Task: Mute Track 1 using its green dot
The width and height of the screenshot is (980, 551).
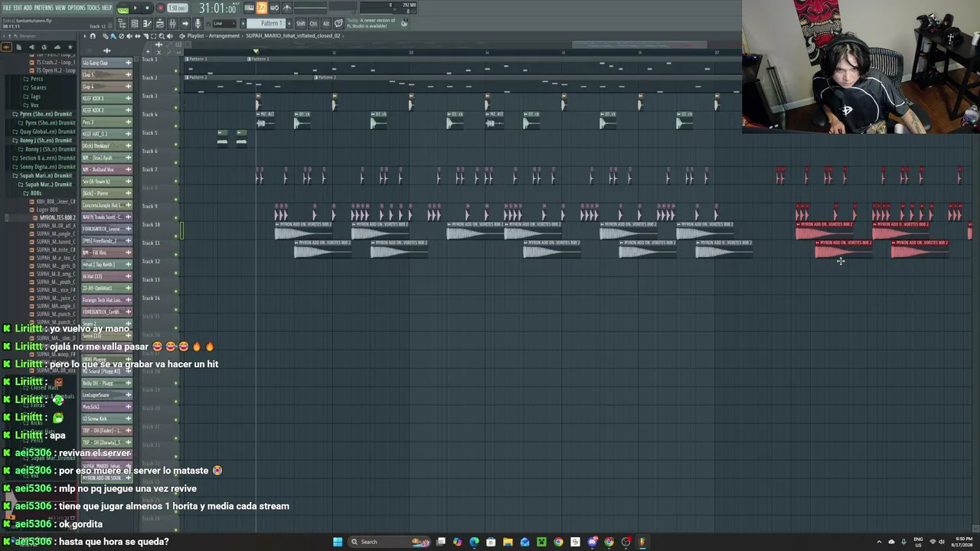Action: [x=176, y=71]
